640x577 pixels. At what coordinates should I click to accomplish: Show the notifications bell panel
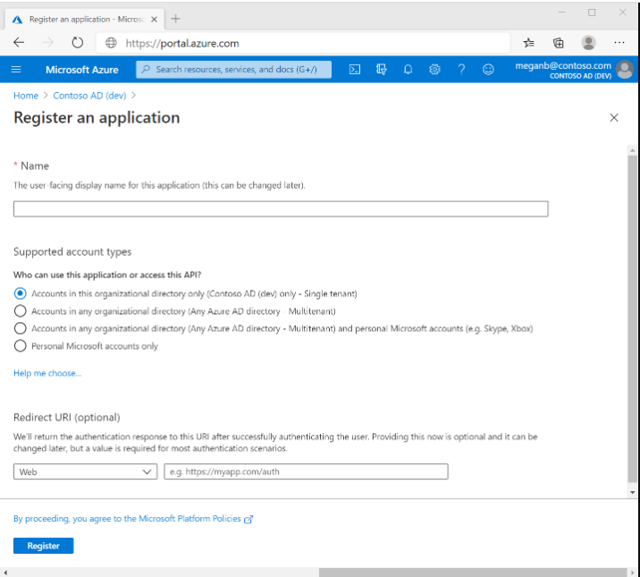click(408, 69)
